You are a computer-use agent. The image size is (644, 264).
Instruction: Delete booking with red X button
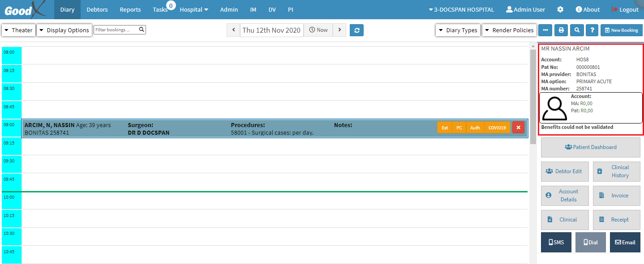518,128
